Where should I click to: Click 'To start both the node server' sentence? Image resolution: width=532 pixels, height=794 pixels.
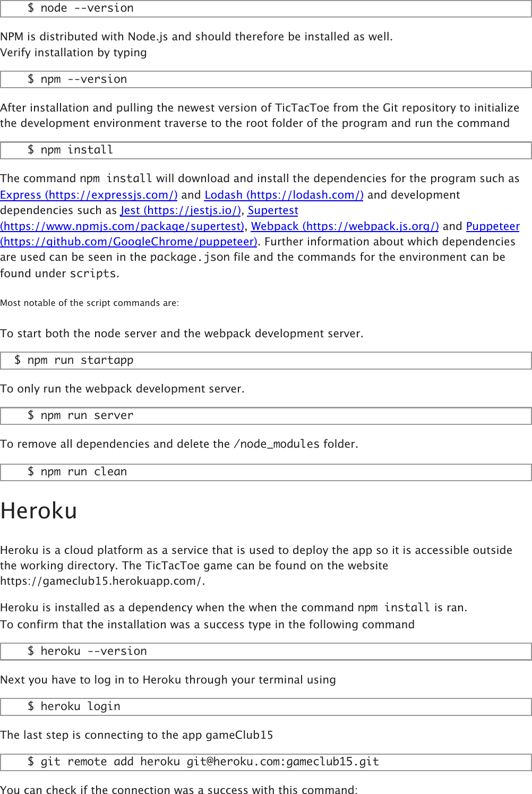point(182,334)
